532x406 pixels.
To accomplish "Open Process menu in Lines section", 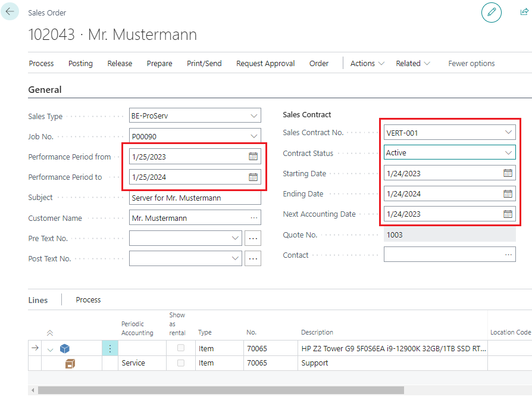I will click(88, 300).
